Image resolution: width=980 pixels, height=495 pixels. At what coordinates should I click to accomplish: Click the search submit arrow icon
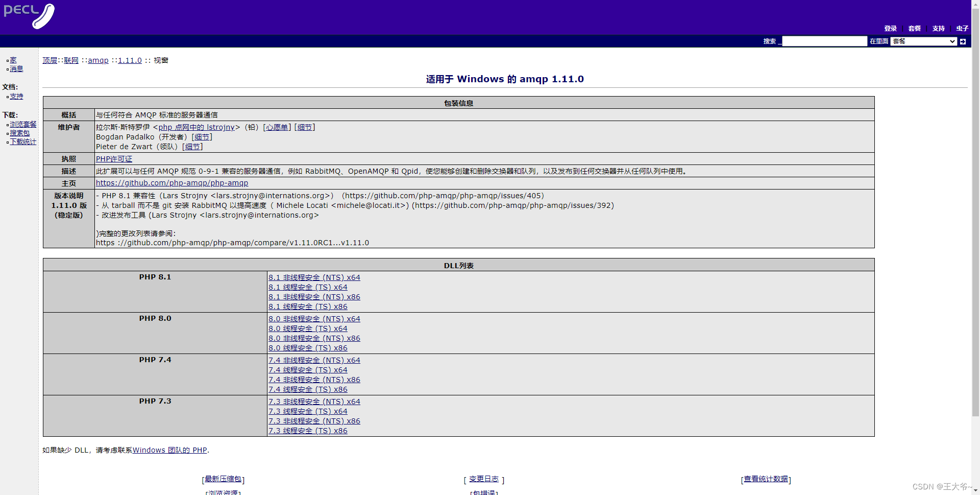click(962, 41)
